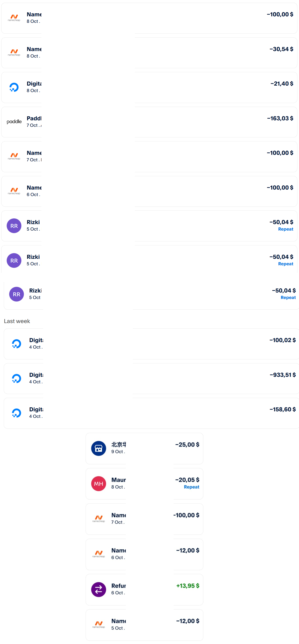
Task: Click the DigitalOcean icon beside the −933,51 $ payment
Action: tap(17, 378)
